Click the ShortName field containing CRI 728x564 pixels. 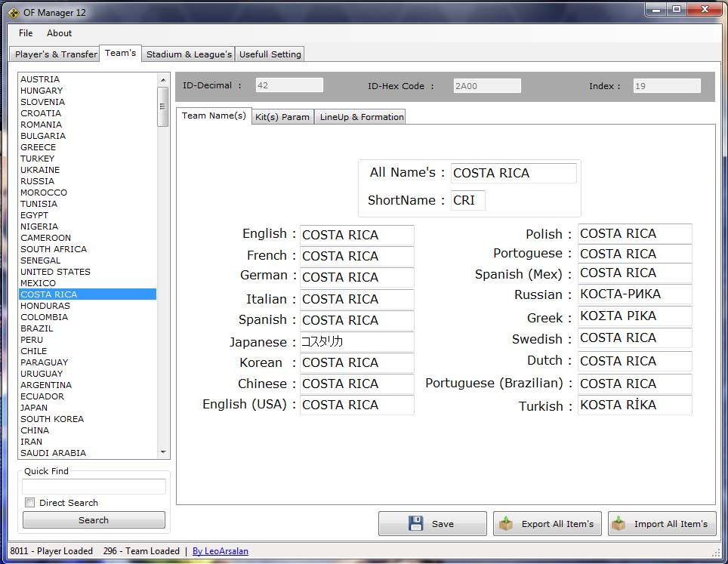coord(467,201)
